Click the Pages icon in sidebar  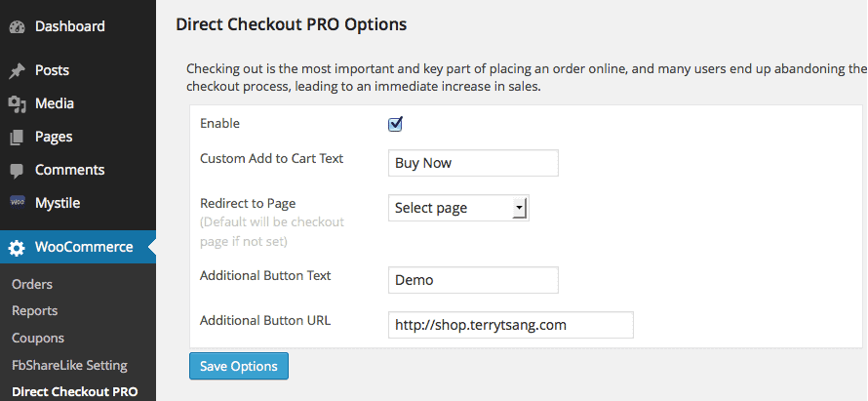tap(18, 138)
